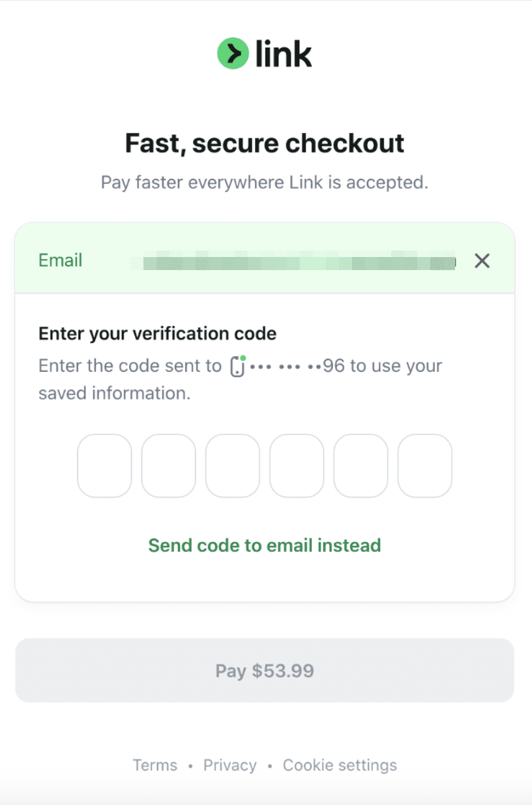Click the phone device icon
The height and width of the screenshot is (805, 532).
238,367
